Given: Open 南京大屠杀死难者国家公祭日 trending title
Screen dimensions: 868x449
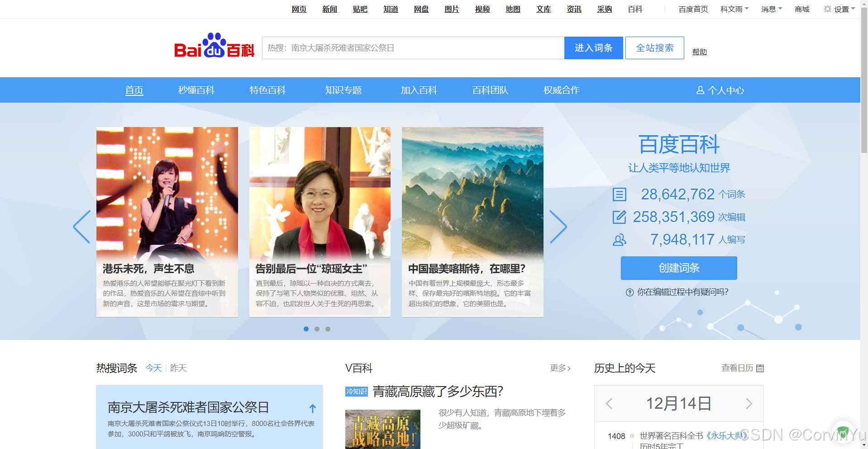Looking at the screenshot, I should point(188,407).
